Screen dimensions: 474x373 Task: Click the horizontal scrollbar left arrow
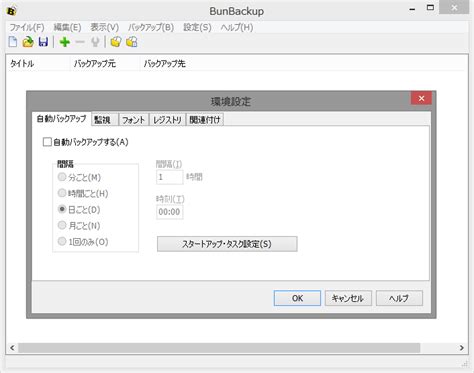[x=12, y=348]
